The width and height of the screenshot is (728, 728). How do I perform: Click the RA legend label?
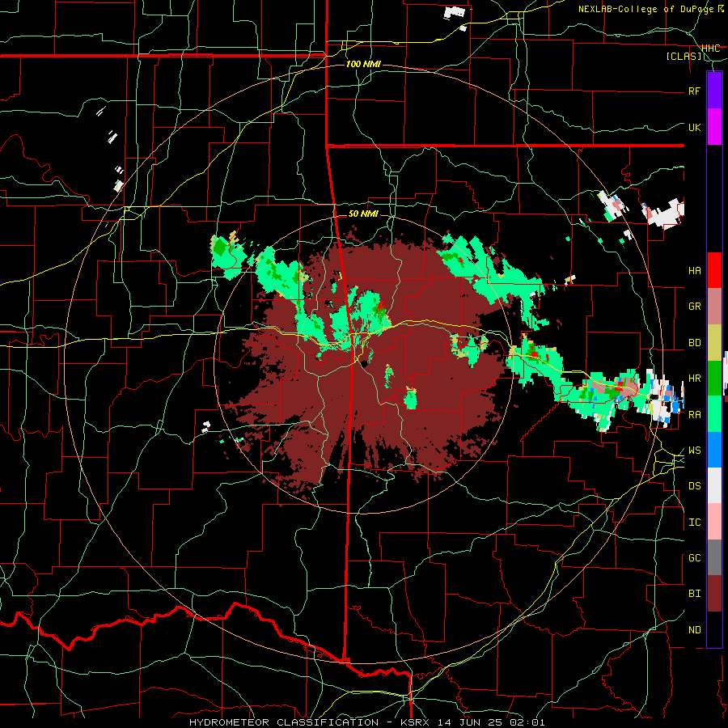click(x=695, y=414)
